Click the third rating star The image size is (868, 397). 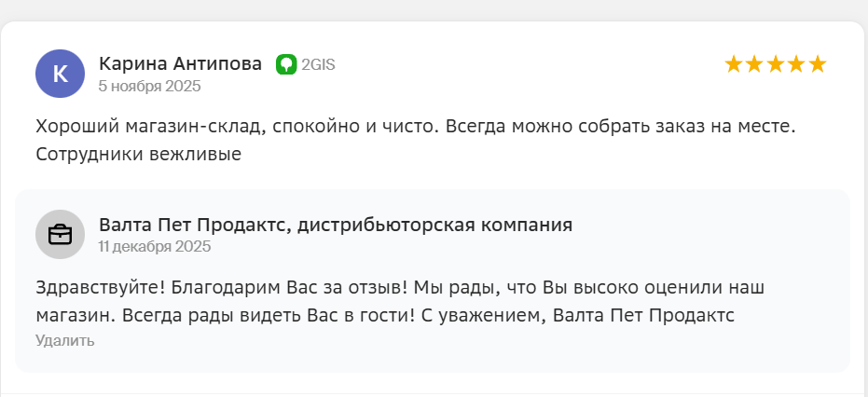[776, 64]
